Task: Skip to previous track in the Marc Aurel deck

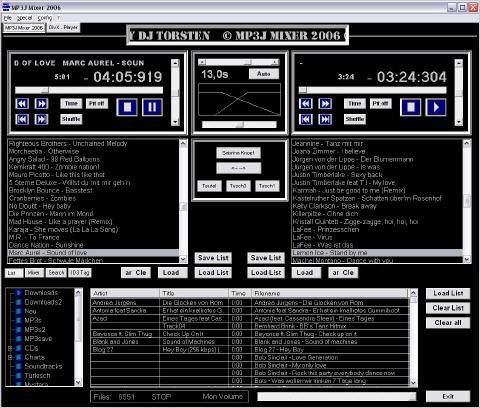Action: point(22,119)
